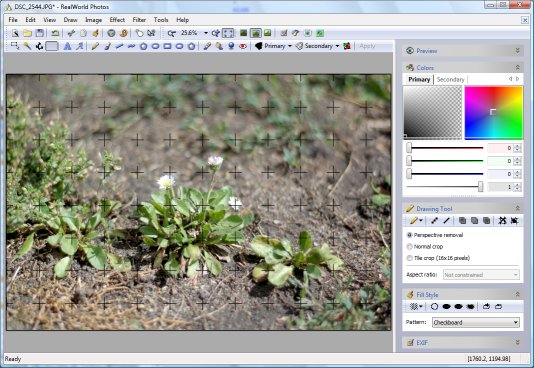Open the Edit menu

[30, 20]
